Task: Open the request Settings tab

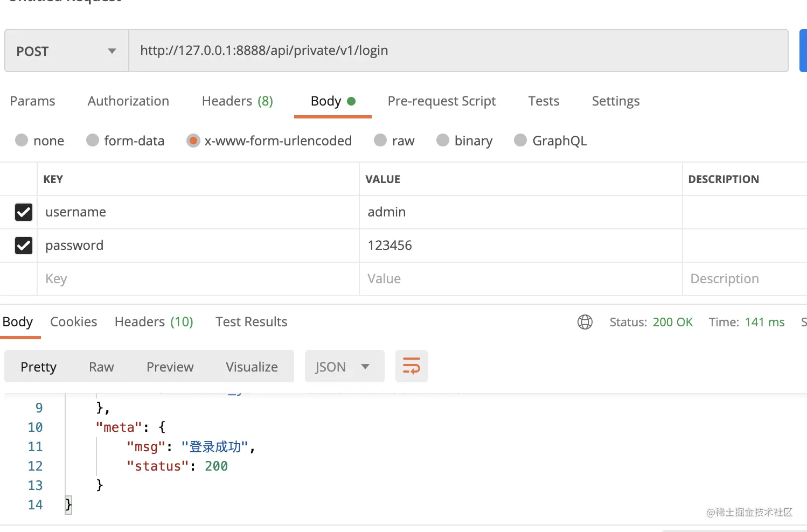Action: [616, 101]
